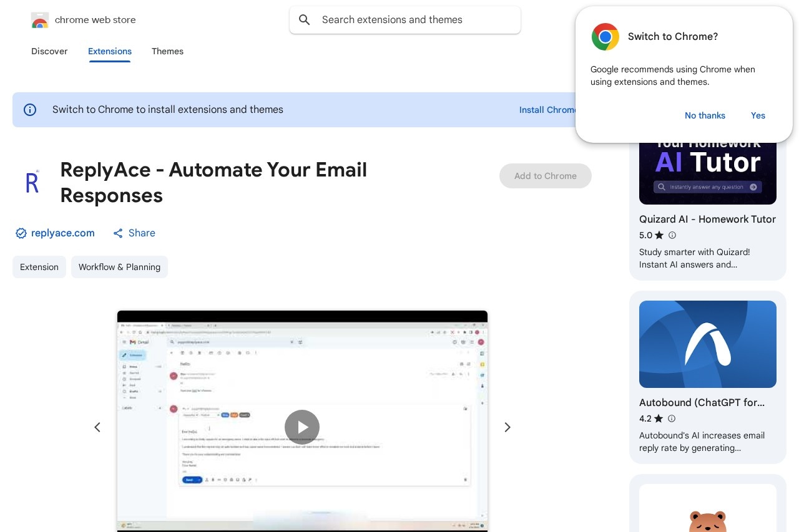Image resolution: width=799 pixels, height=532 pixels.
Task: Open the Discover tab
Action: point(49,51)
